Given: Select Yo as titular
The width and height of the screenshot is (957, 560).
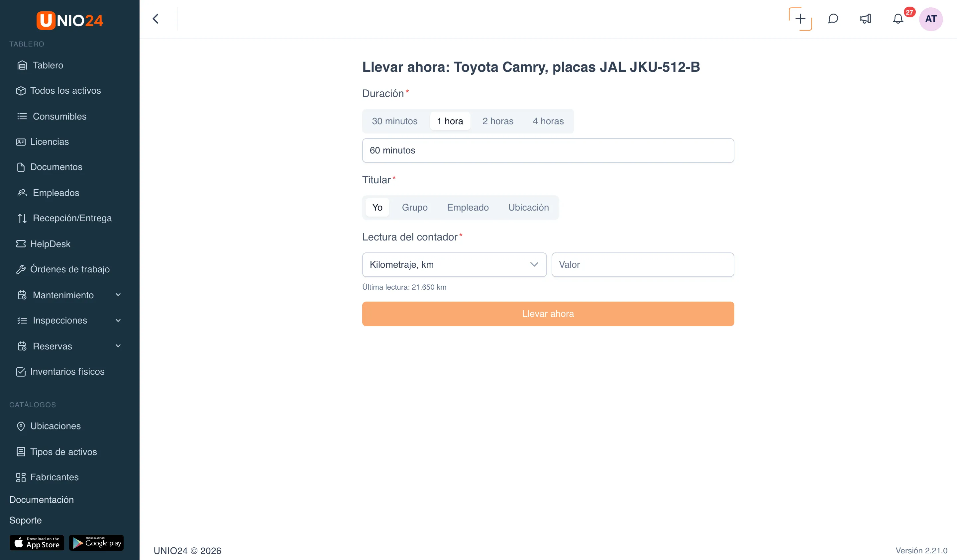Looking at the screenshot, I should point(377,207).
